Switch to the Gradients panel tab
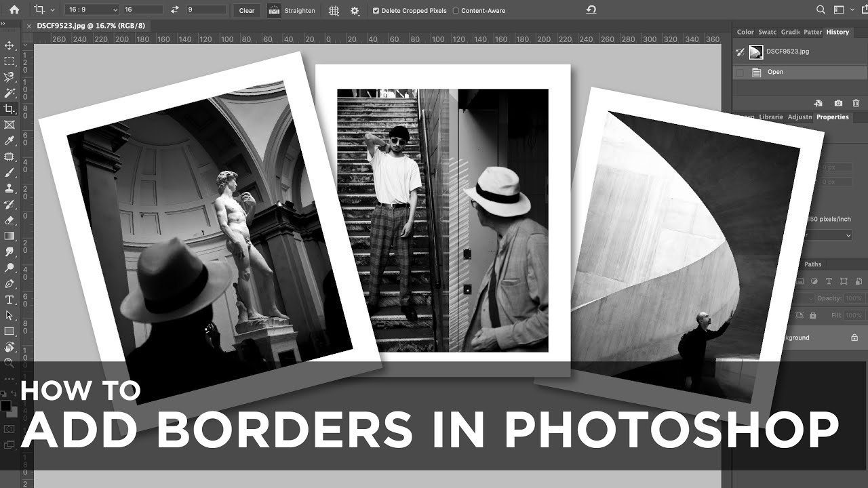Screen dimensions: 868x488 click(790, 32)
